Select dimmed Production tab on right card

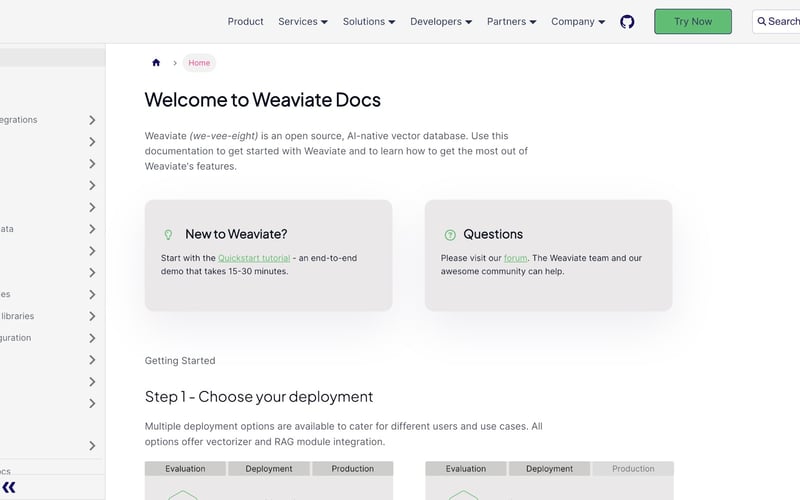[x=633, y=468]
